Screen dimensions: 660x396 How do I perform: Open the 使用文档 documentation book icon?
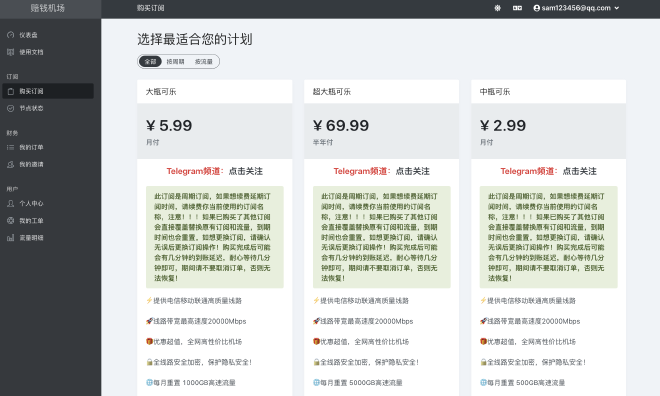[11, 52]
